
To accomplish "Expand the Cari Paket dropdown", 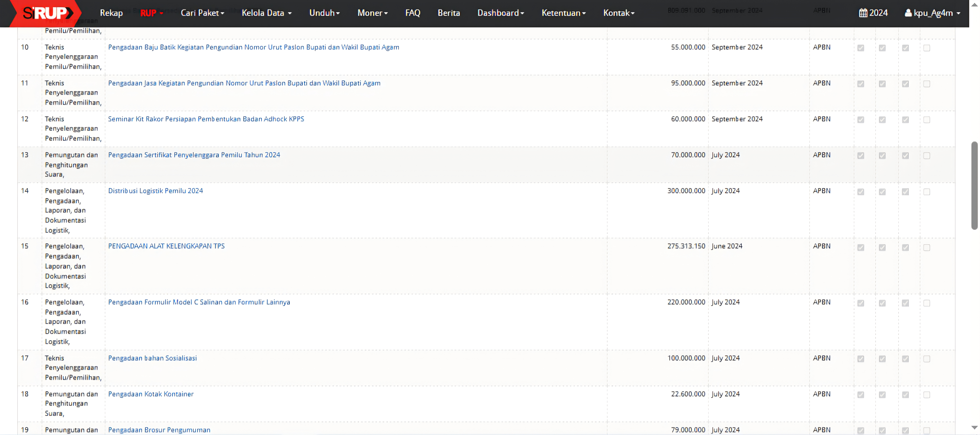I will pyautogui.click(x=202, y=13).
